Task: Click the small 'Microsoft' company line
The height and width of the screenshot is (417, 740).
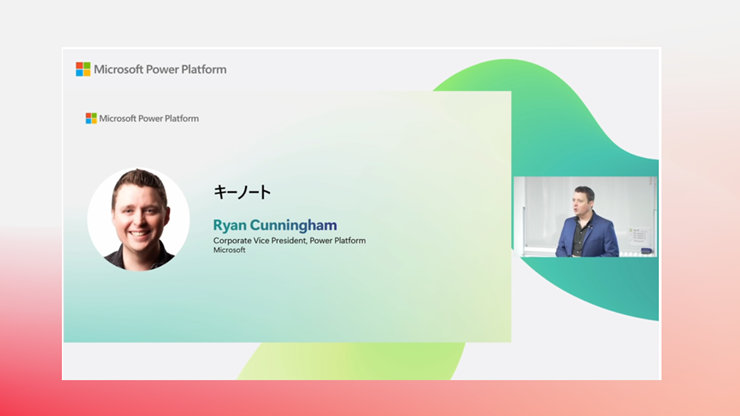Action: (x=229, y=250)
